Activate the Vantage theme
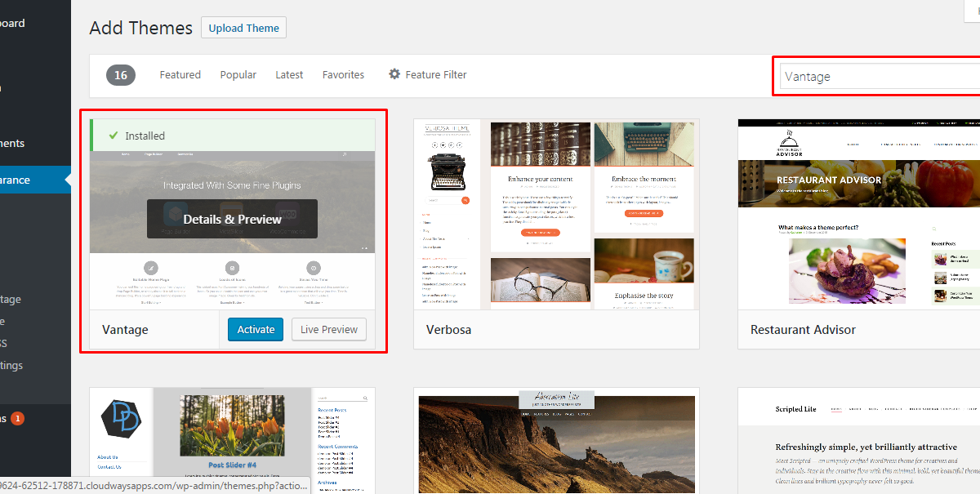Image resolution: width=980 pixels, height=494 pixels. pos(256,329)
